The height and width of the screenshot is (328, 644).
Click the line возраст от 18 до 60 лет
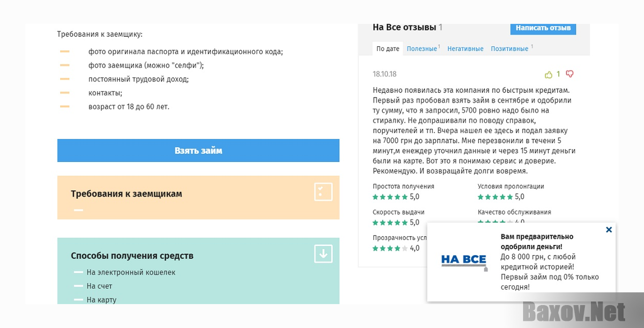(129, 107)
